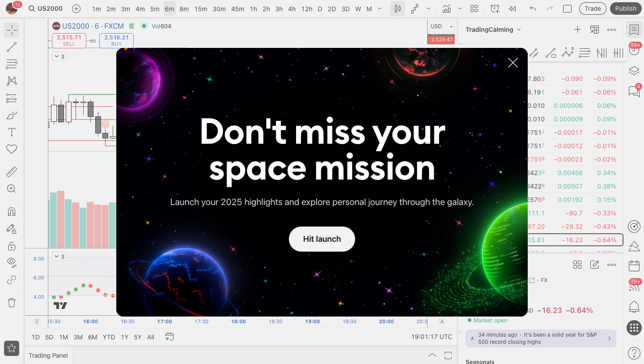Screen dimensions: 644x364
Task: Open the link drawings tool
Action: coord(12,280)
